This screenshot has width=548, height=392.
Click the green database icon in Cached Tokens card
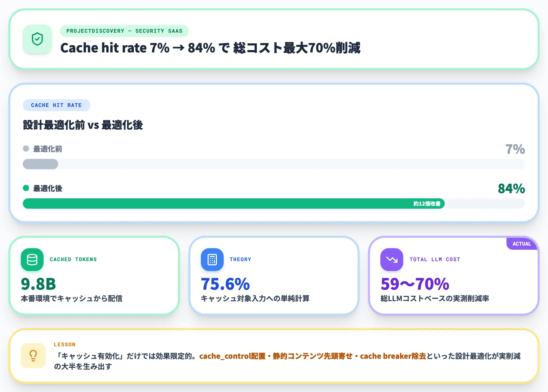tap(32, 260)
